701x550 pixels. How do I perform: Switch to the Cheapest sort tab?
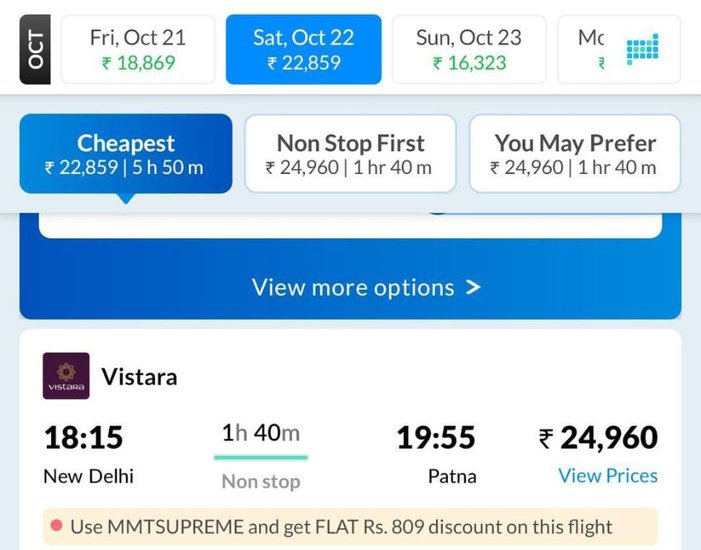coord(126,154)
